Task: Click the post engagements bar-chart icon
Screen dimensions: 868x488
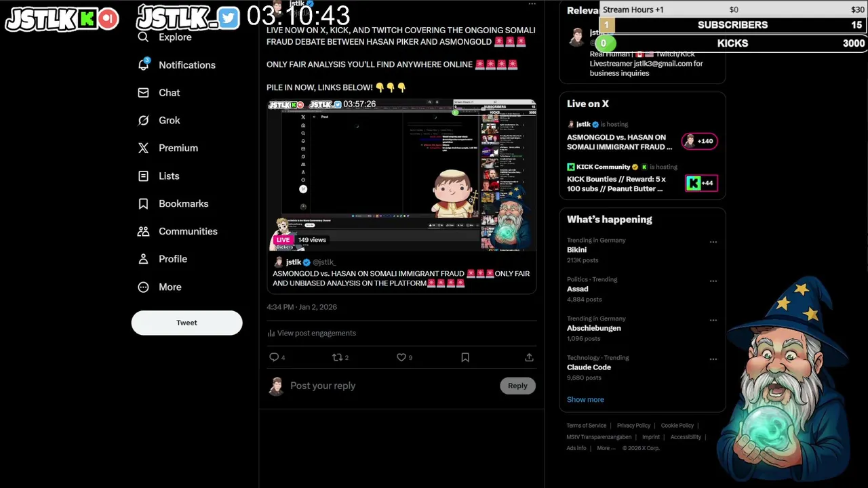Action: point(271,333)
